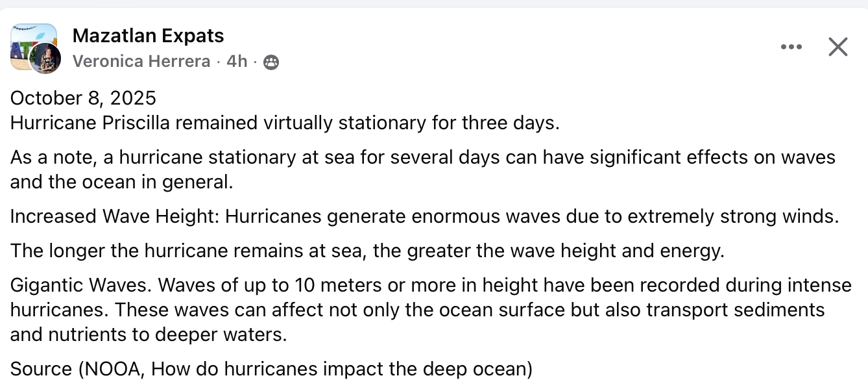Screen dimensions: 868x391
Task: Click the 'Increased Wave Height' line
Action: (x=424, y=216)
